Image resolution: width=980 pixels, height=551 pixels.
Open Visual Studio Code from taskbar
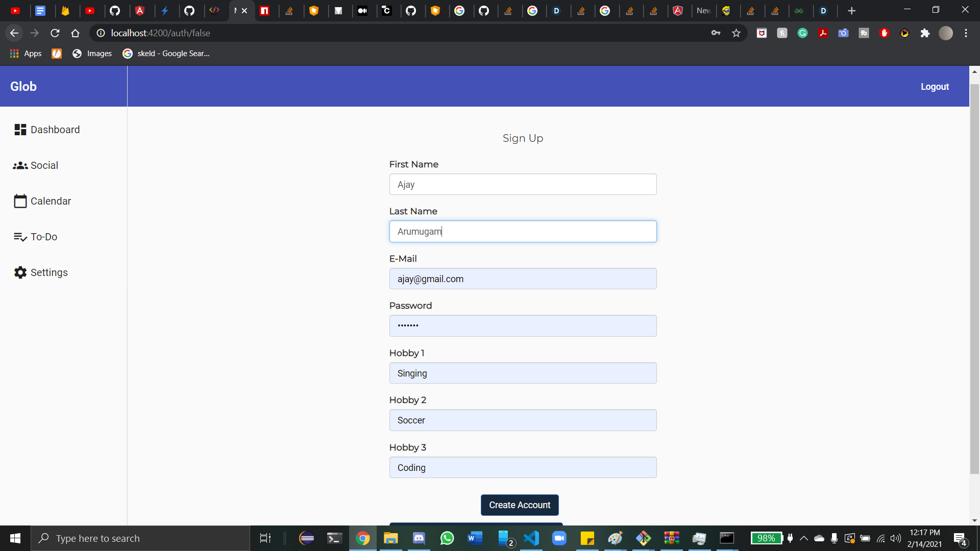click(x=531, y=538)
